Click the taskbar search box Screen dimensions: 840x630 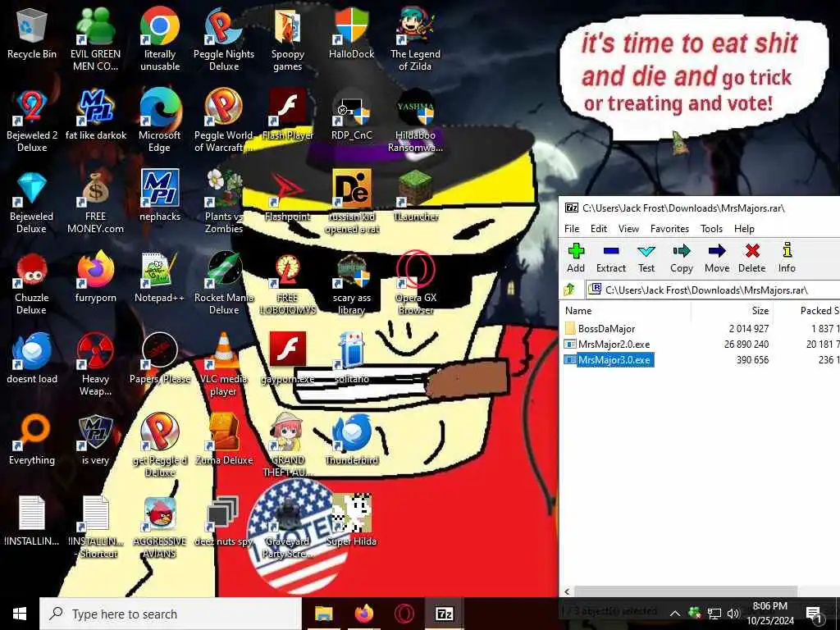point(171,614)
